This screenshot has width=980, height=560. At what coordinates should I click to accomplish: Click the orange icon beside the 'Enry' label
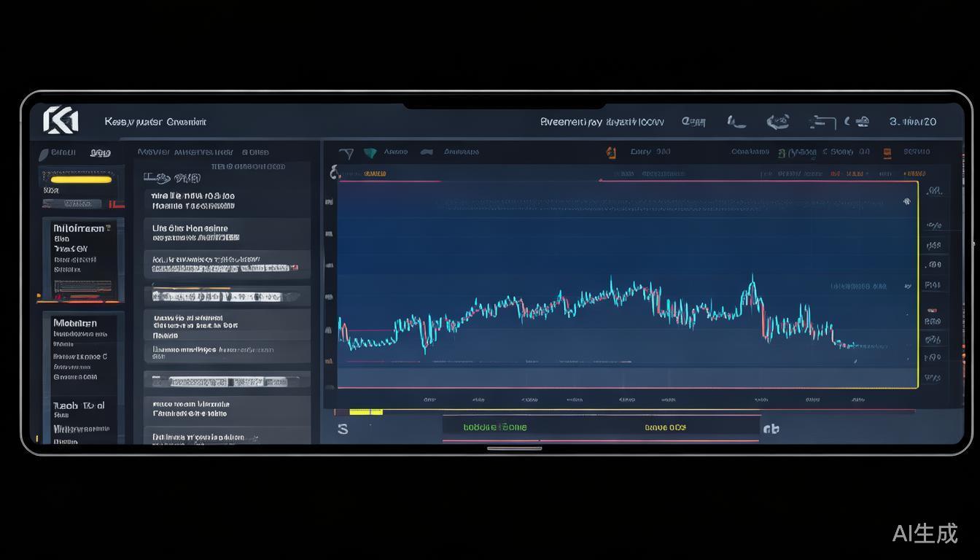click(x=611, y=152)
